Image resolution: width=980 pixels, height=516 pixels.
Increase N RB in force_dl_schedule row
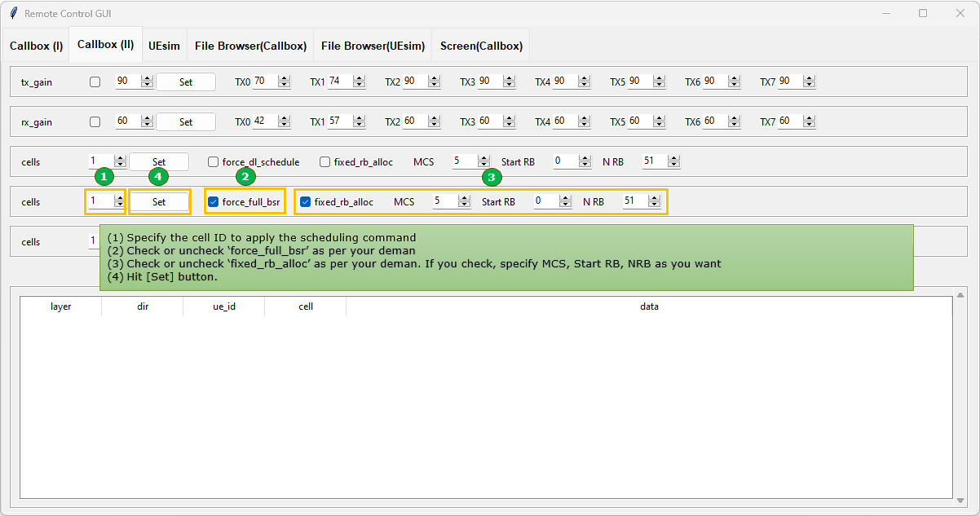click(673, 158)
